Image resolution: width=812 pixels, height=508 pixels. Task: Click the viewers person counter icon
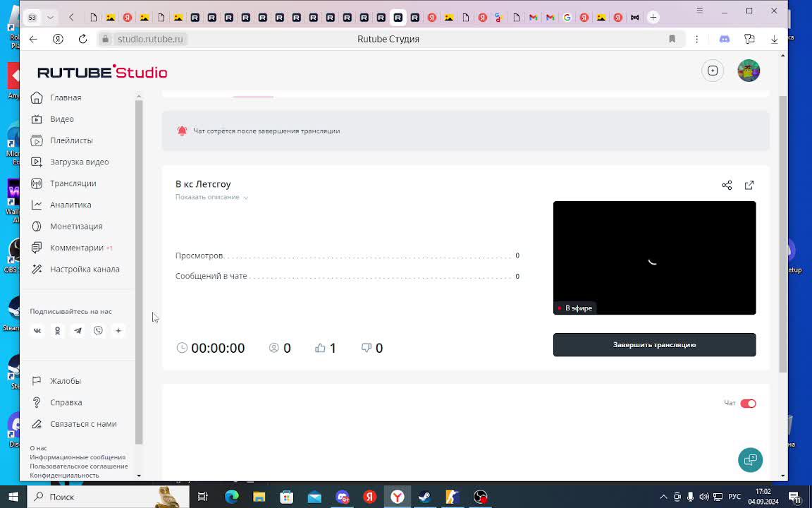click(x=274, y=348)
